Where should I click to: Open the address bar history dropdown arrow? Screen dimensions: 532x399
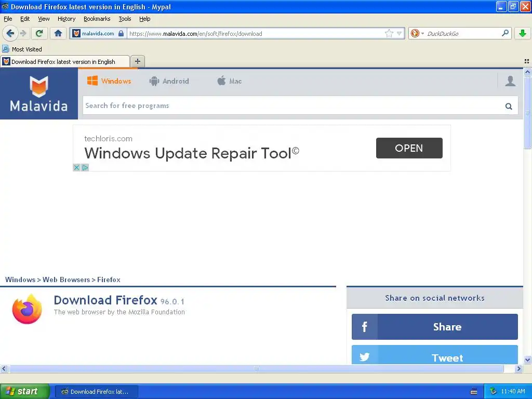point(400,33)
